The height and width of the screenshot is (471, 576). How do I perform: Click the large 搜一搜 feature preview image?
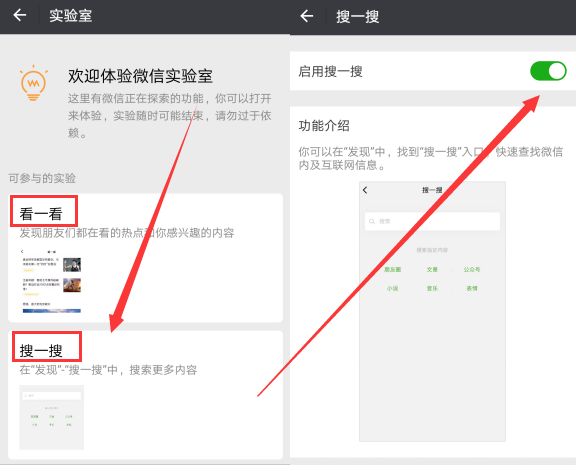tap(432, 311)
